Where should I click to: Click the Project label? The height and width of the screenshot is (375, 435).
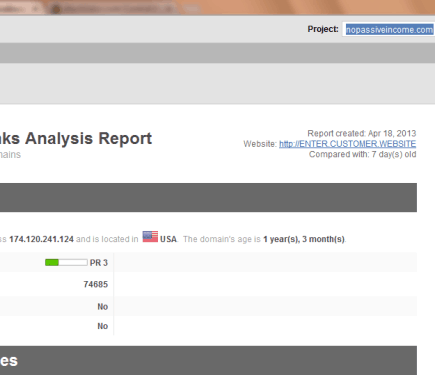323,29
